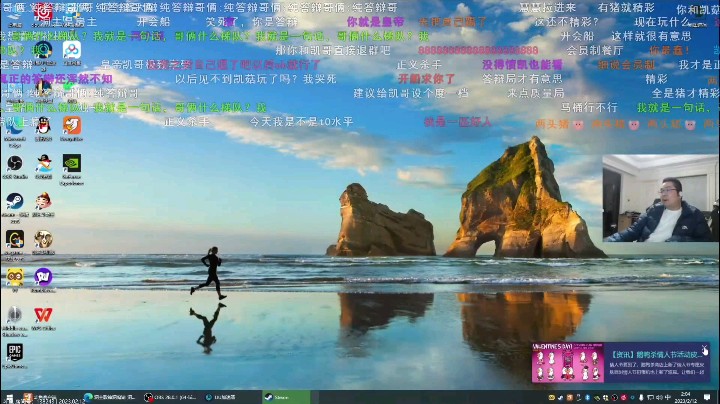Switch to the OBS taskbar window
This screenshot has height=404, width=720.
(169, 397)
